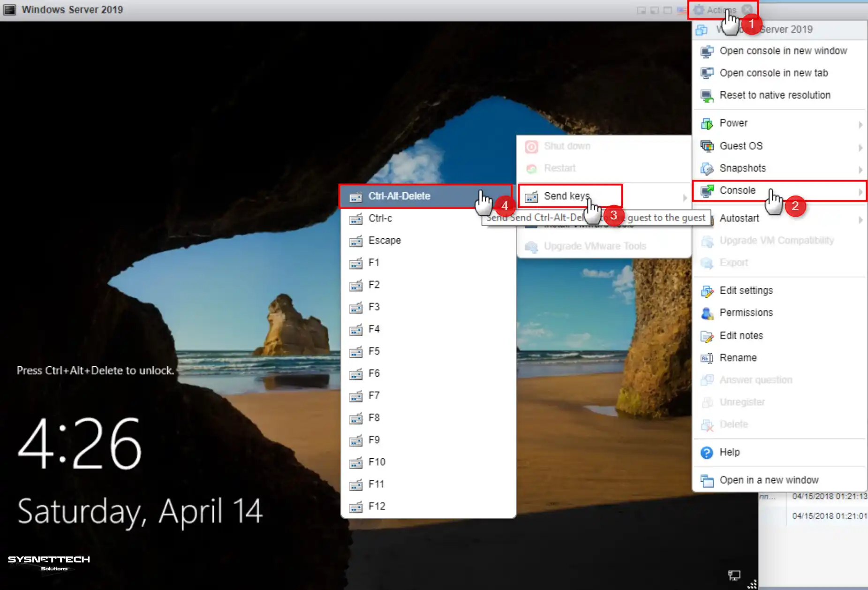Grab the console window resize handle
This screenshot has width=868, height=590.
point(752,584)
